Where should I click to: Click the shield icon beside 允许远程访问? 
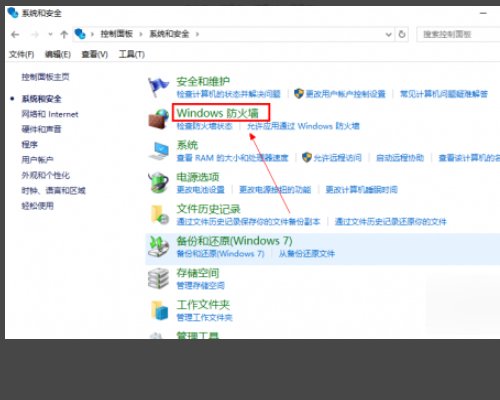pyautogui.click(x=306, y=157)
